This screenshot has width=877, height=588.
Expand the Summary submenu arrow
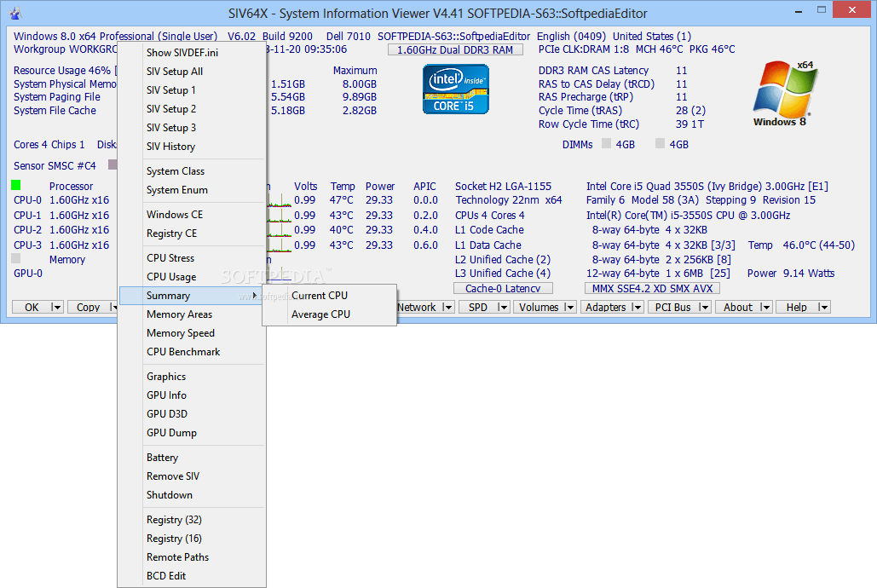point(255,296)
